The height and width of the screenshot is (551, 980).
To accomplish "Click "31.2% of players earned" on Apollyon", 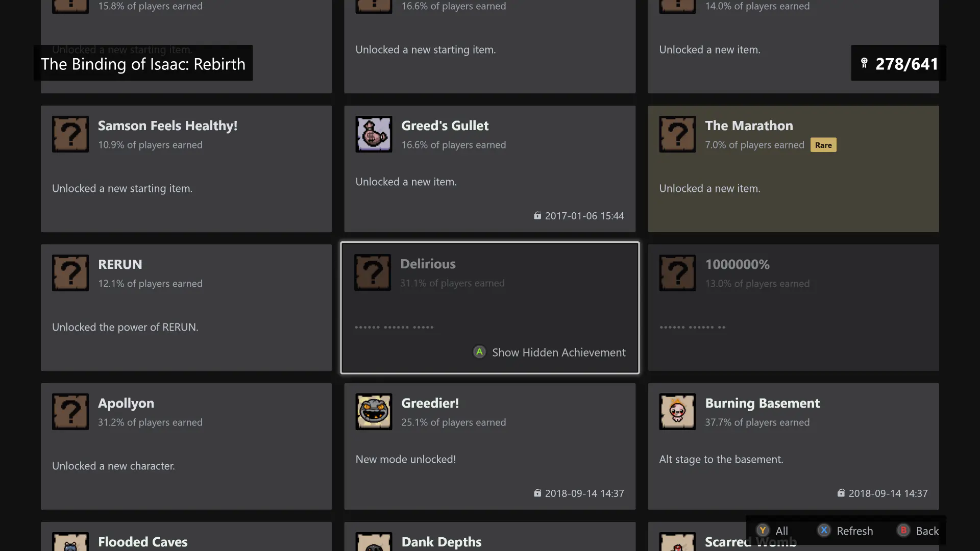I will [150, 422].
